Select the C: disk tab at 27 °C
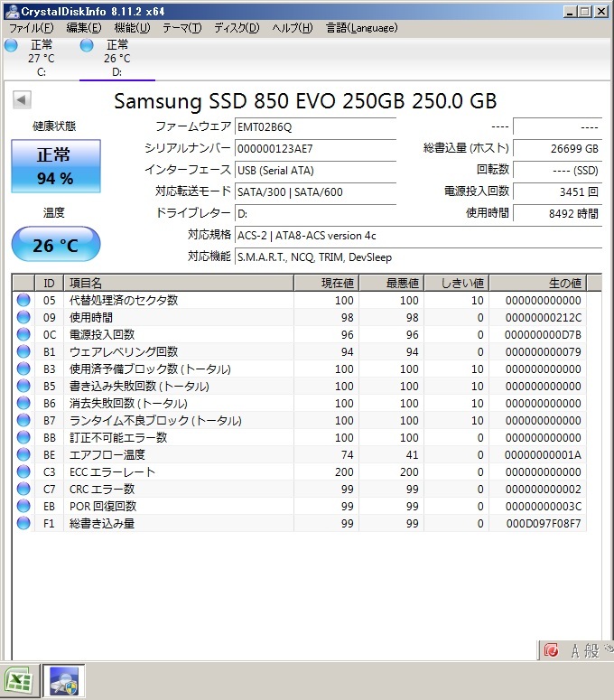Viewport: 614px width, 700px height. tap(41, 58)
